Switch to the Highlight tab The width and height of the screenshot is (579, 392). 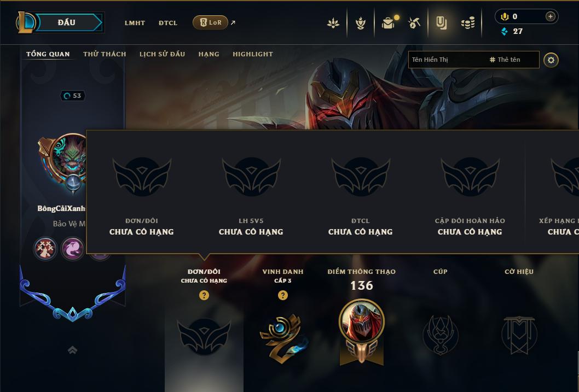[x=253, y=54]
